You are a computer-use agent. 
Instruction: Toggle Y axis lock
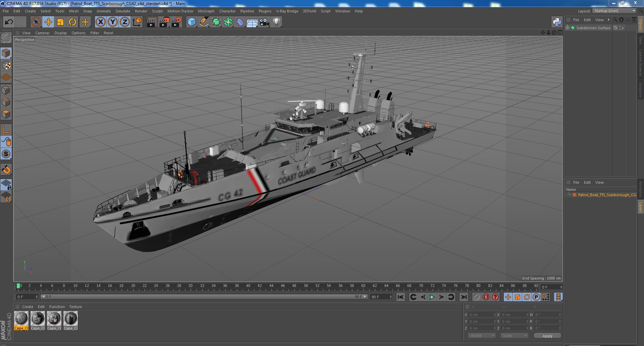113,22
